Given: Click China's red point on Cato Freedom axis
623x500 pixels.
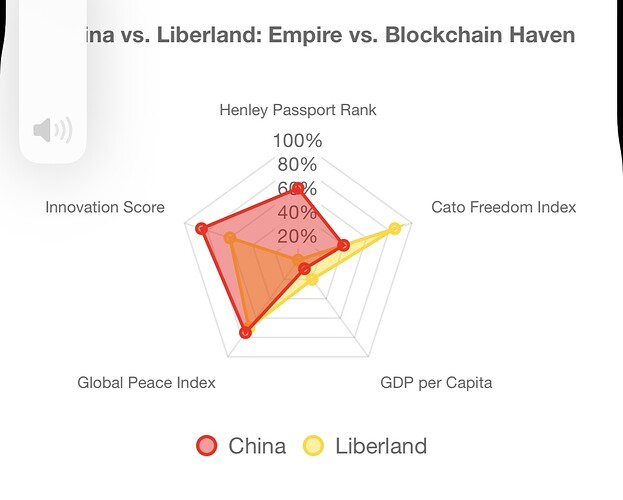Looking at the screenshot, I should click(344, 245).
